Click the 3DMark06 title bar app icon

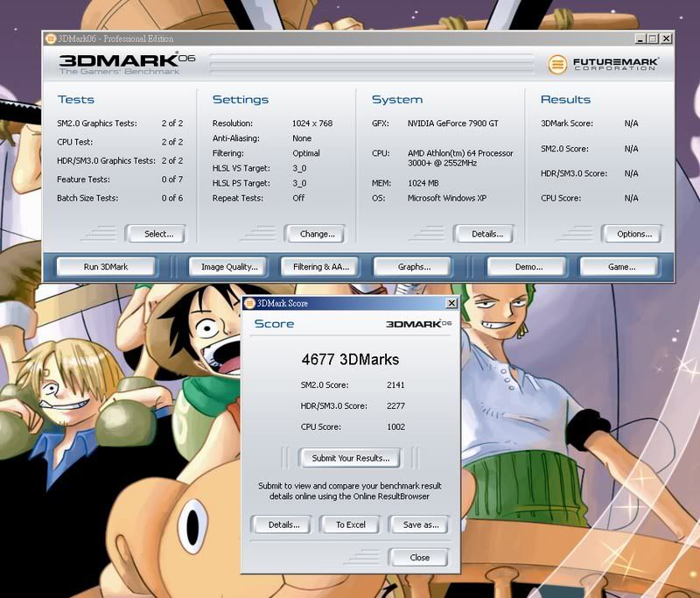(x=51, y=39)
